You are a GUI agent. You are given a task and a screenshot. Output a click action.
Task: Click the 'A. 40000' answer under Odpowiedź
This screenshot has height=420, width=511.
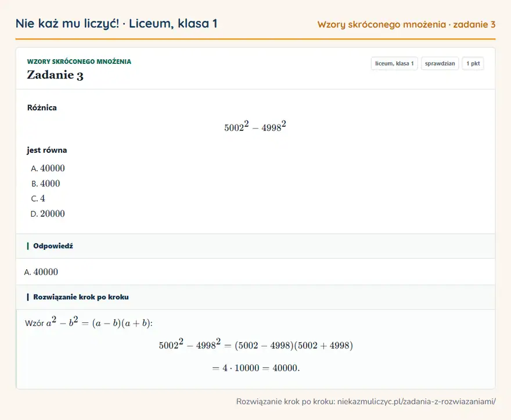[41, 272]
